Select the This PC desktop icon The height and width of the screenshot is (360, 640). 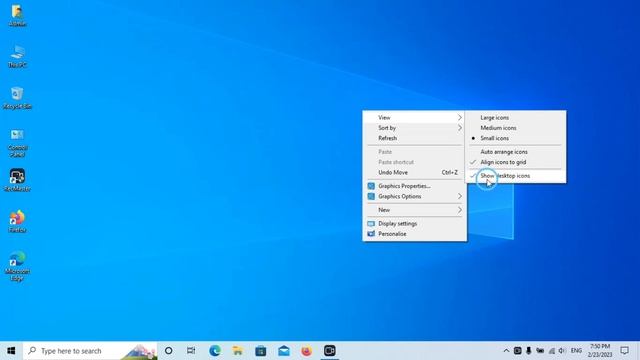click(x=17, y=57)
